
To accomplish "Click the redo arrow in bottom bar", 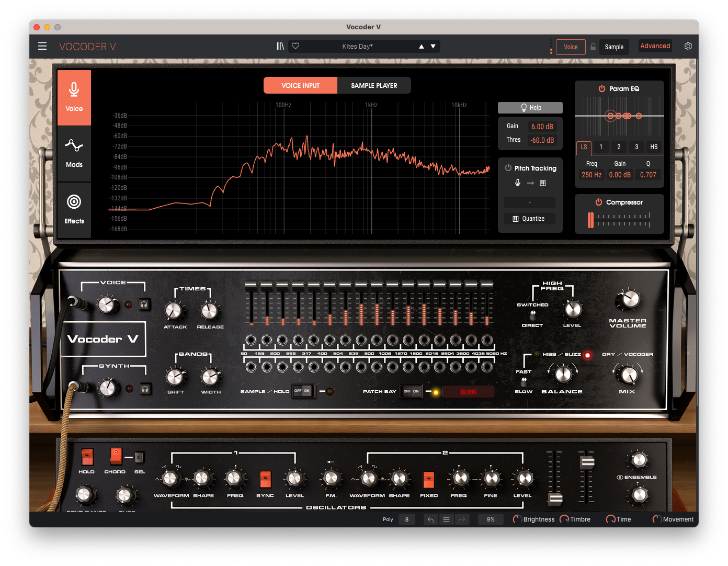I will point(462,519).
